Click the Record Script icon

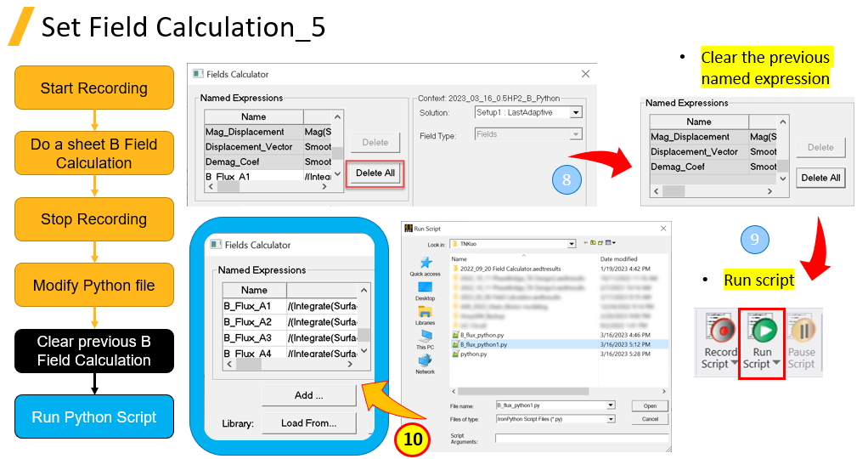tap(720, 330)
